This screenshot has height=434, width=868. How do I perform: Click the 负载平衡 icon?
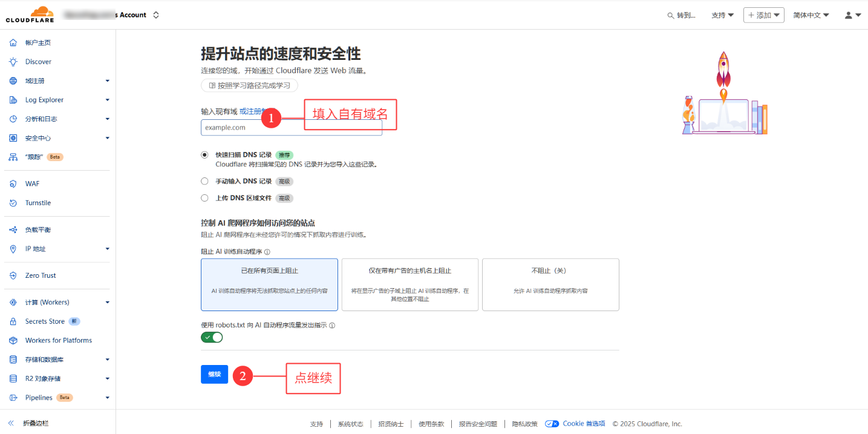[x=13, y=229]
